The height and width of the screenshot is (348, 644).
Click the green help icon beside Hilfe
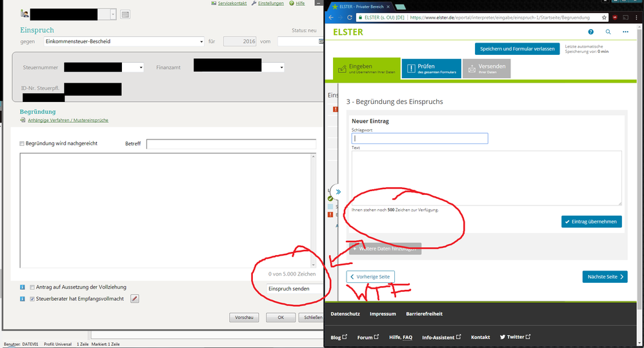point(292,3)
